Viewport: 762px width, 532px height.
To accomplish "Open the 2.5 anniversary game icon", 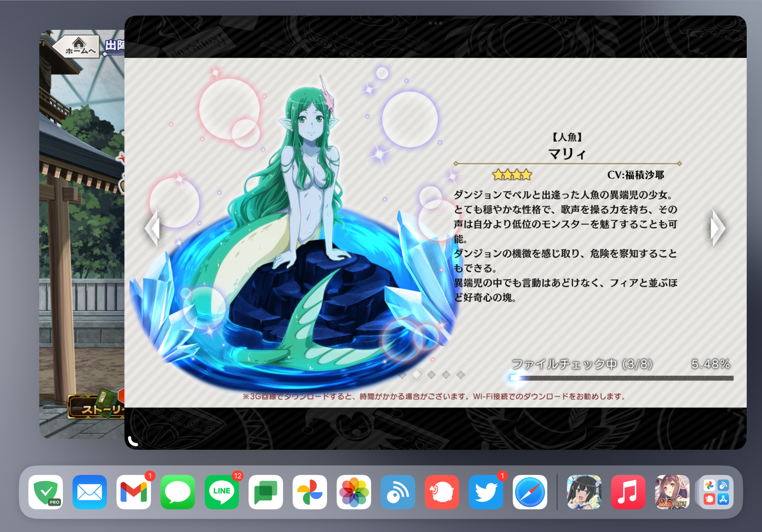I will [672, 492].
